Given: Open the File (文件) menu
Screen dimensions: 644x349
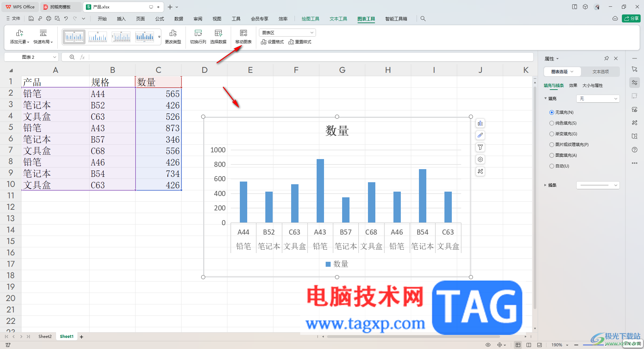Looking at the screenshot, I should pos(13,19).
